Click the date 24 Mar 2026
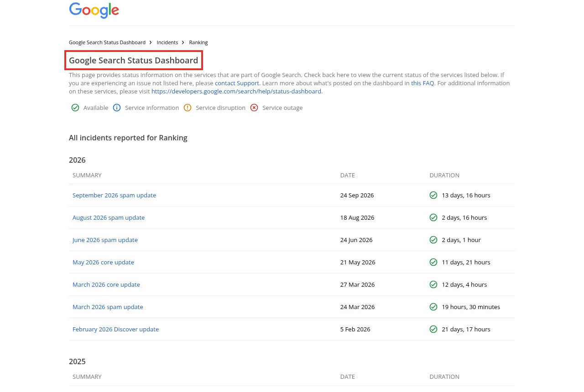 coord(357,307)
